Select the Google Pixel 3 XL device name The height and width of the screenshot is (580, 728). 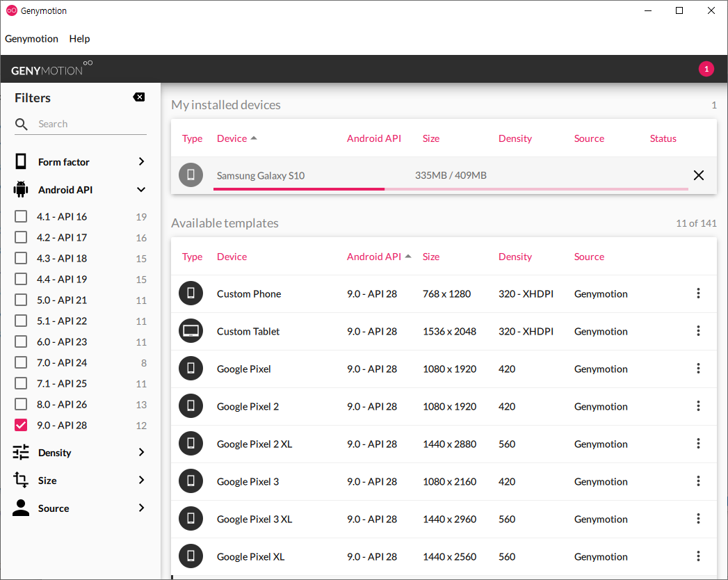pyautogui.click(x=254, y=519)
